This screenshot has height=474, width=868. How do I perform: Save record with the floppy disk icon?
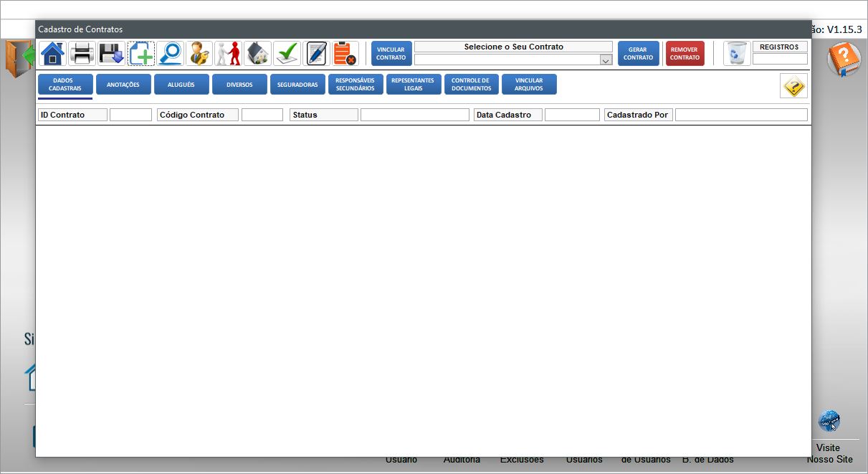(112, 54)
